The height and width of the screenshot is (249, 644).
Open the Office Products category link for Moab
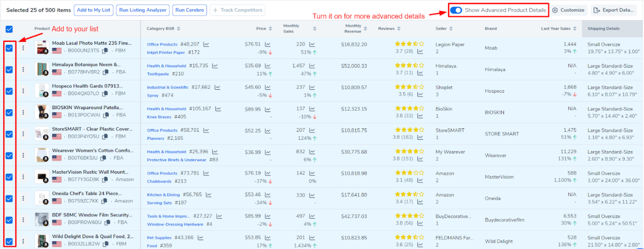162,45
